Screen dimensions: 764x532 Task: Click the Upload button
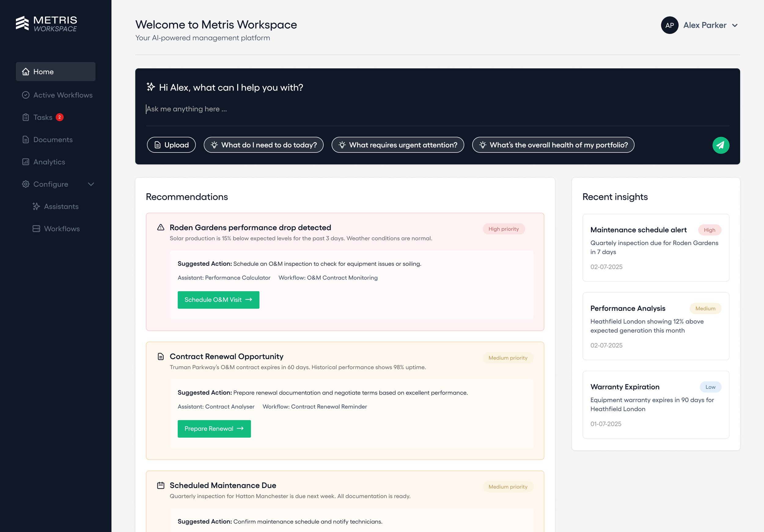(171, 145)
